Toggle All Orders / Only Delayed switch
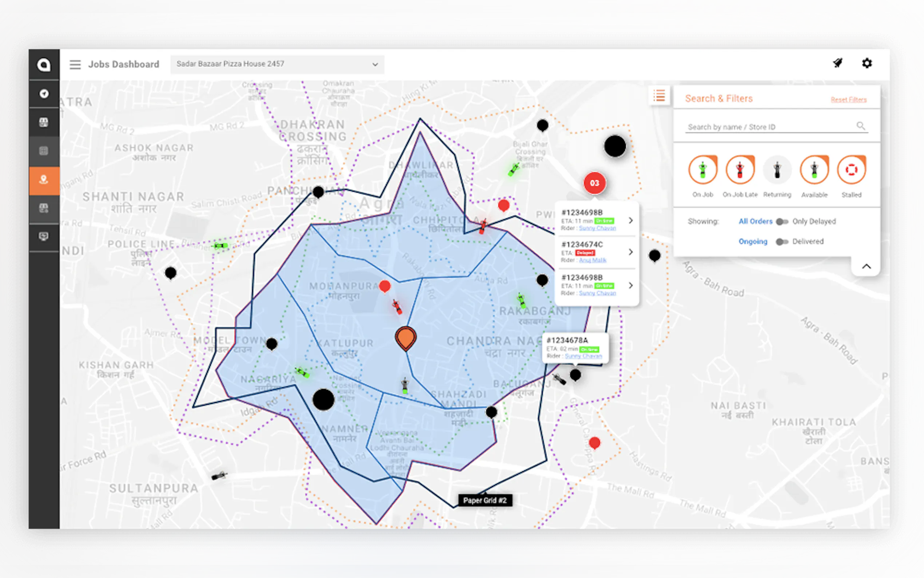Image resolution: width=924 pixels, height=578 pixels. click(x=782, y=222)
